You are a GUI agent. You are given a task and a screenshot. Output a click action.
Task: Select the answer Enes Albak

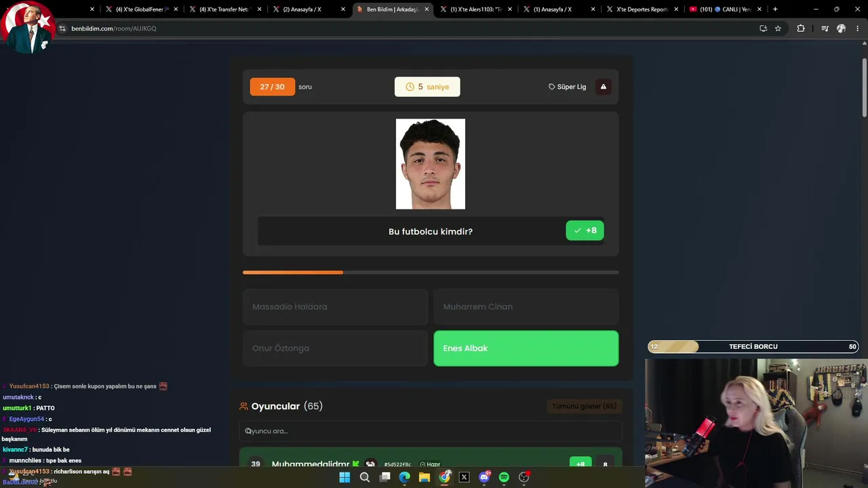pyautogui.click(x=526, y=348)
